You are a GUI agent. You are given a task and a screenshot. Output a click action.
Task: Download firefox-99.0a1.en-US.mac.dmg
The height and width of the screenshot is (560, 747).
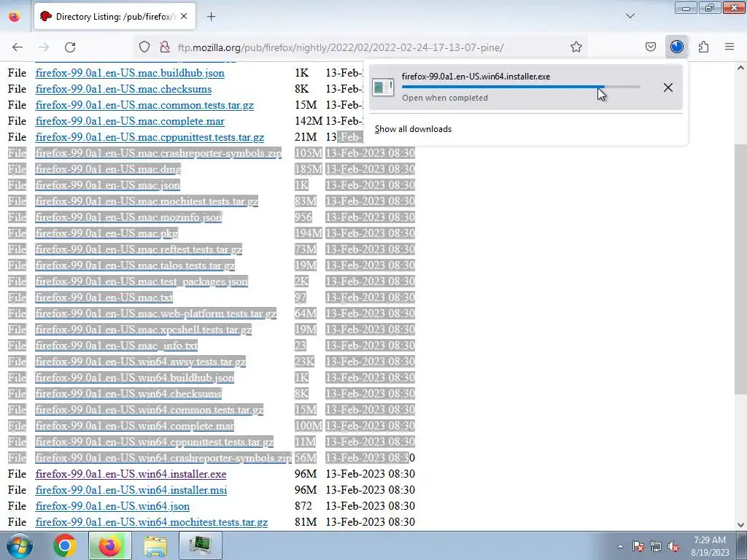pos(108,169)
